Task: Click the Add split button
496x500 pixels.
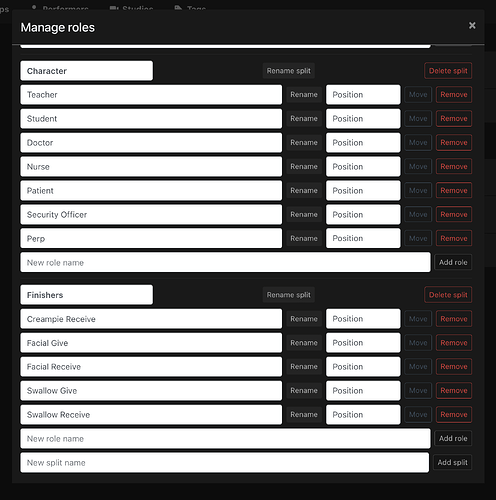Action: tap(452, 463)
